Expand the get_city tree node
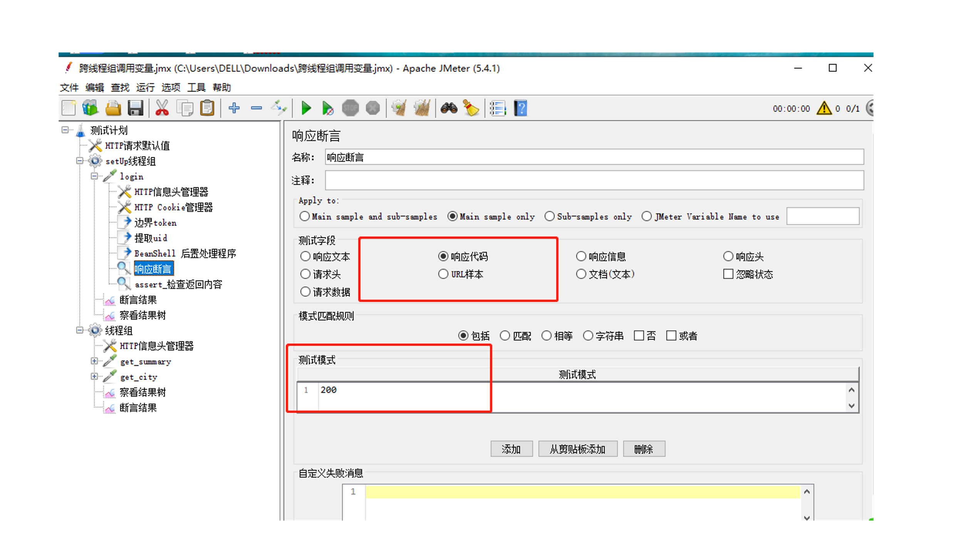This screenshot has height=560, width=956. point(94,377)
